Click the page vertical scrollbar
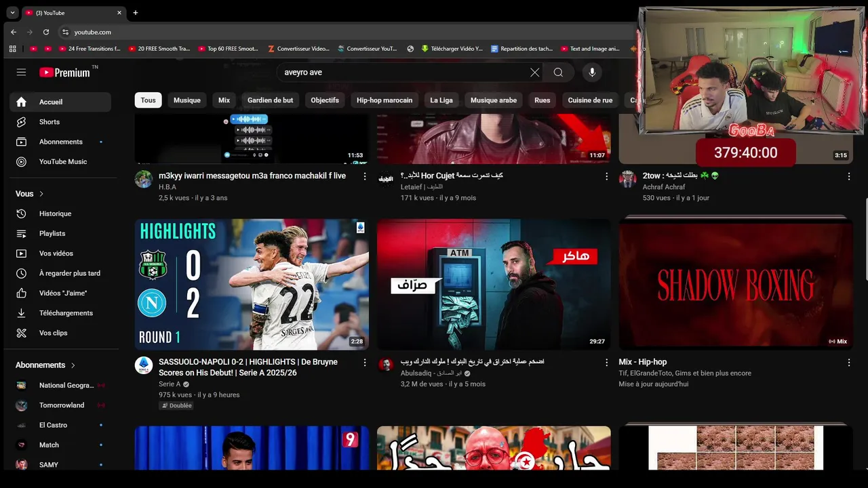This screenshot has width=868, height=488. 865,239
